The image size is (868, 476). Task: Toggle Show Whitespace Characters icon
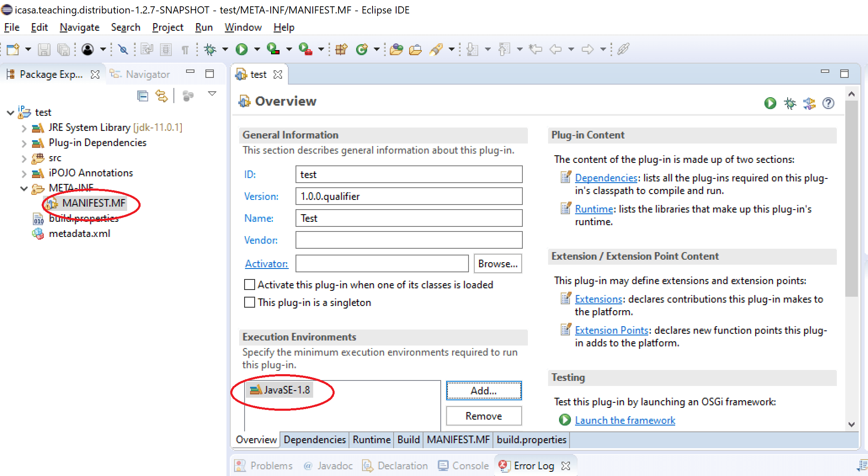pos(185,49)
